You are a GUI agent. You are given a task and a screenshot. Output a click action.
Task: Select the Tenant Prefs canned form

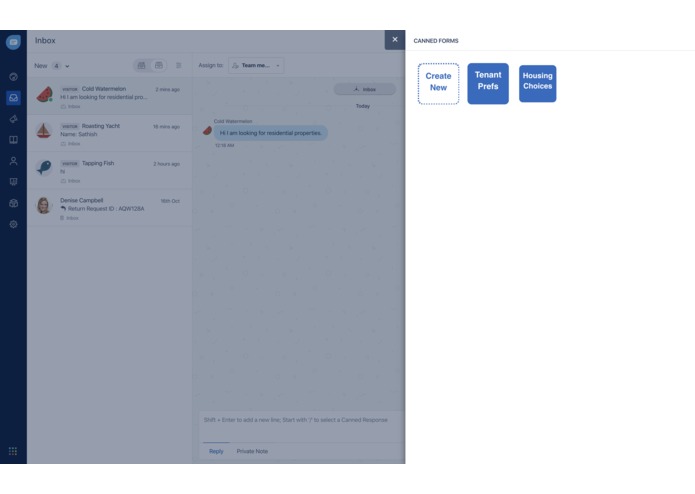[488, 83]
